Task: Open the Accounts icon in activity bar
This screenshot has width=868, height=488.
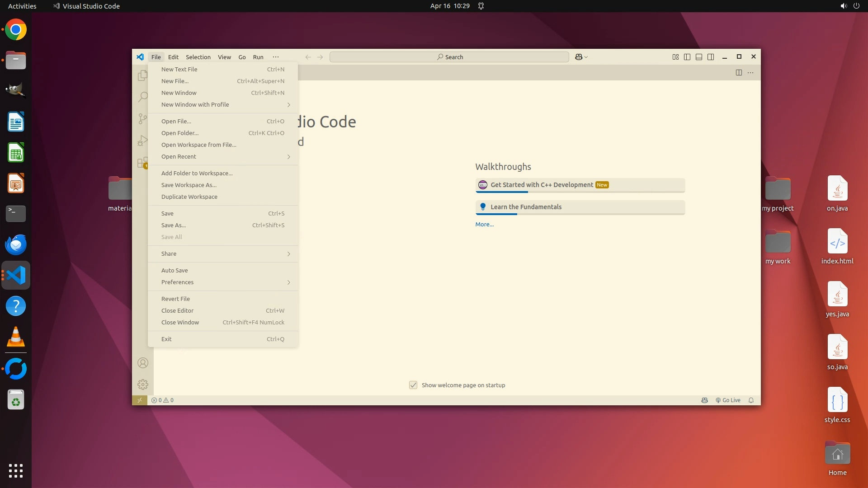Action: [x=142, y=363]
